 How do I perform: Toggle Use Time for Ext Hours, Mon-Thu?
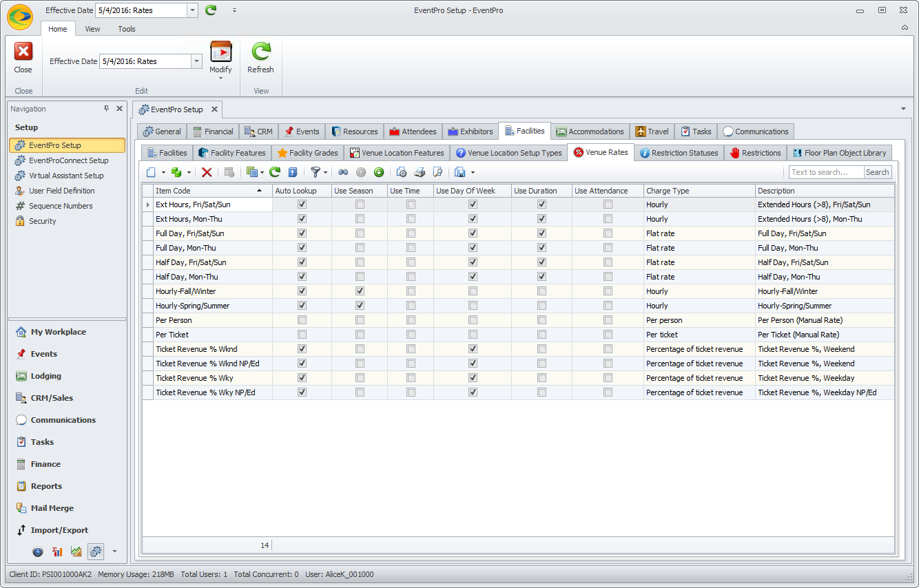click(x=411, y=219)
